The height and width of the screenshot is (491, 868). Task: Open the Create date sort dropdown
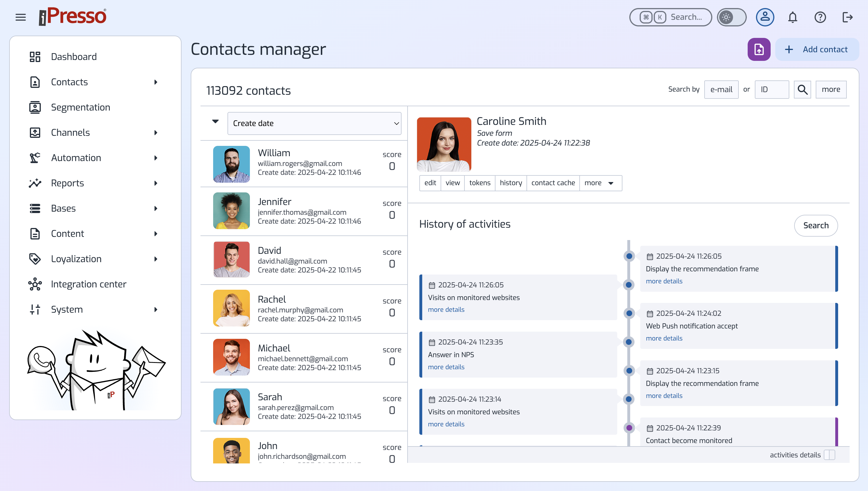click(314, 123)
